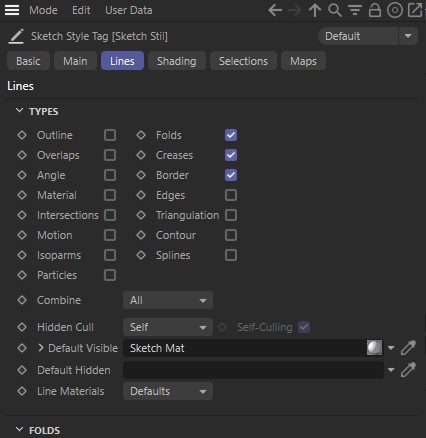Collapse the TYPES section

[20, 111]
